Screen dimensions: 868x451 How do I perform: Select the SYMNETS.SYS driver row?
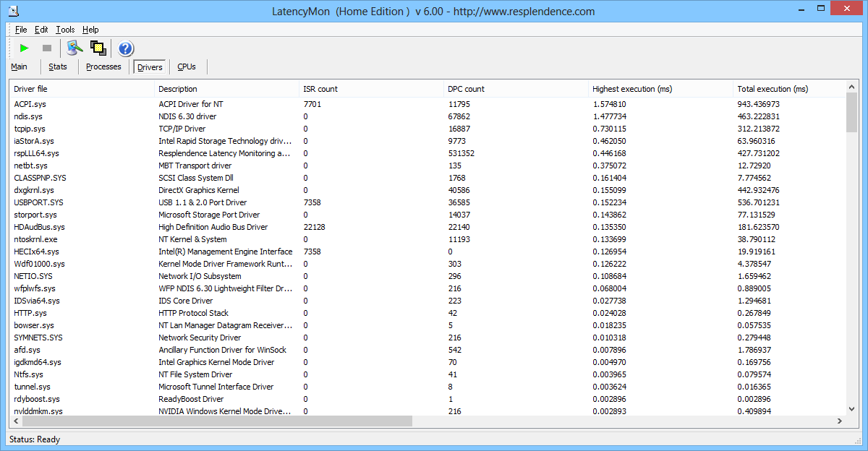(427, 338)
